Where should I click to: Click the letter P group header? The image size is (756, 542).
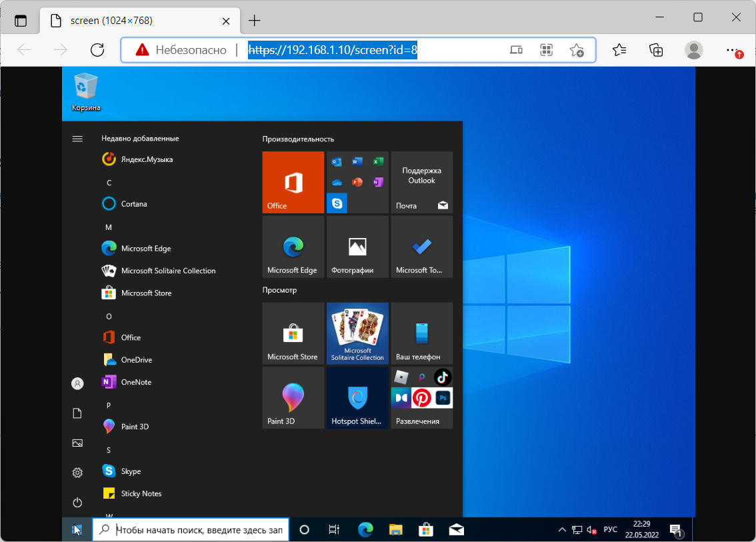point(109,405)
